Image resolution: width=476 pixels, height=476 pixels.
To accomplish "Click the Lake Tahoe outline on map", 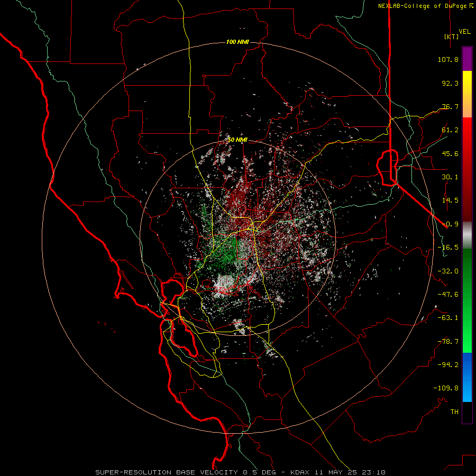I will (387, 168).
